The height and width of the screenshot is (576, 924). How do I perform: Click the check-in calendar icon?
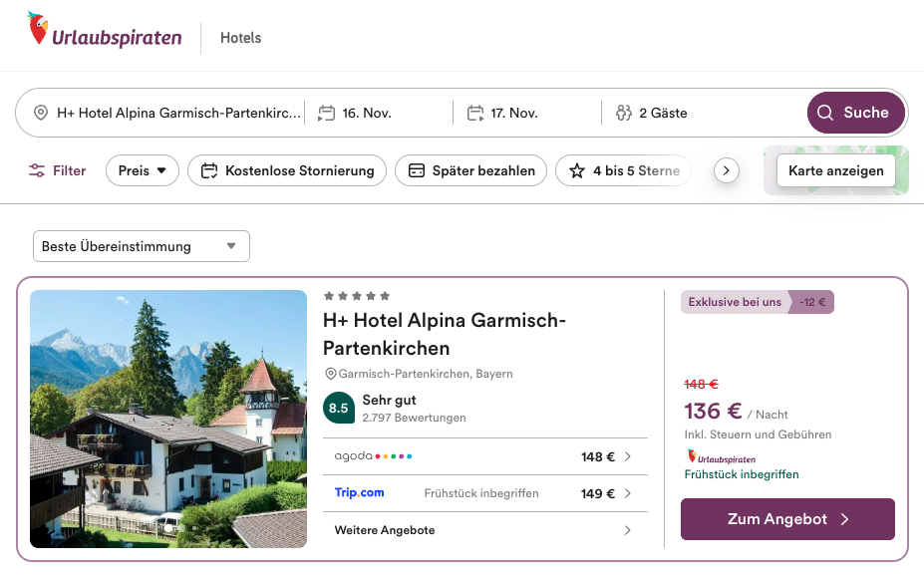tap(326, 113)
